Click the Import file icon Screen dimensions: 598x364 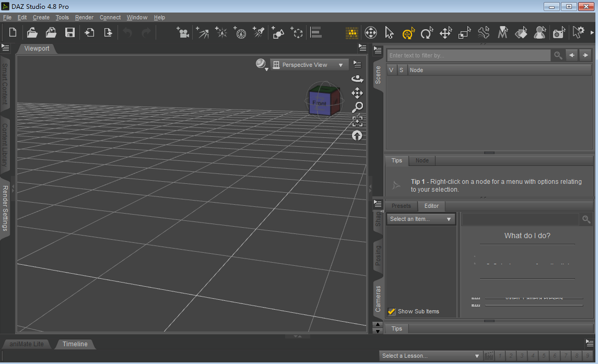coord(89,32)
